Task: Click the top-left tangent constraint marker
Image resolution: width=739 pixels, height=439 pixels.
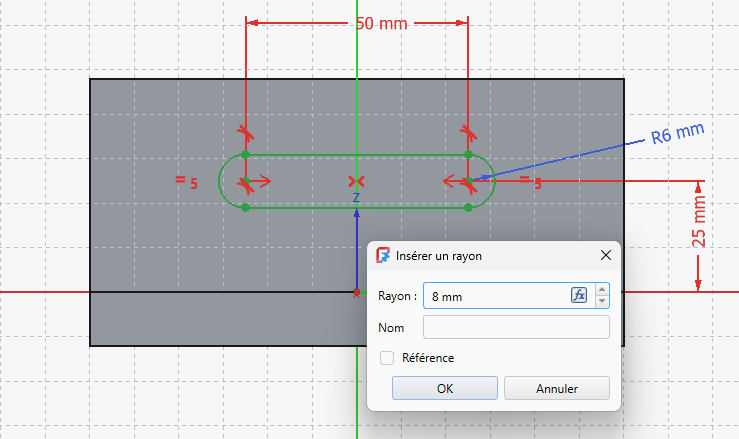Action: point(245,132)
